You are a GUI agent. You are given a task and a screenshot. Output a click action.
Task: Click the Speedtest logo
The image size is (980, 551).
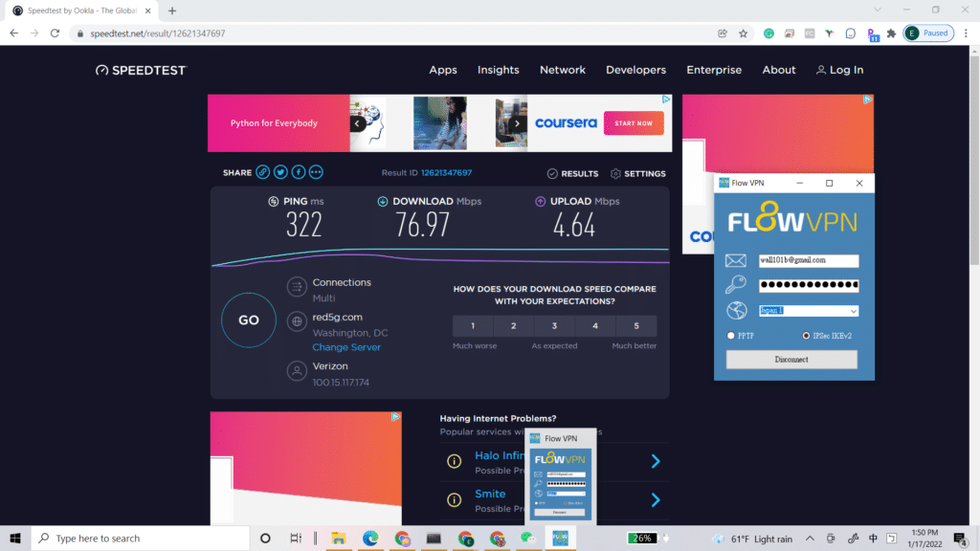coord(142,70)
